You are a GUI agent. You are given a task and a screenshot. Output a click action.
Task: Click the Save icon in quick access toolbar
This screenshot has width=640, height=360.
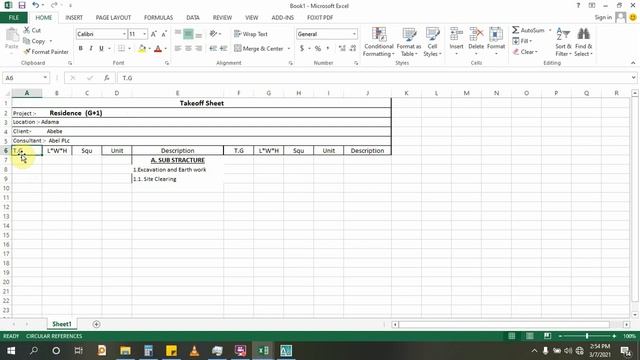[x=22, y=5]
